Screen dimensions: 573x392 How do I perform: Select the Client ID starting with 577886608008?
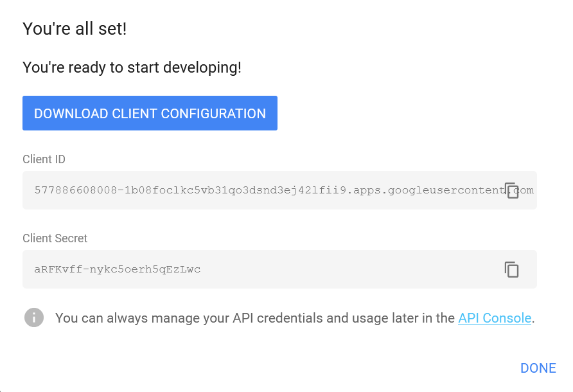[x=257, y=190]
